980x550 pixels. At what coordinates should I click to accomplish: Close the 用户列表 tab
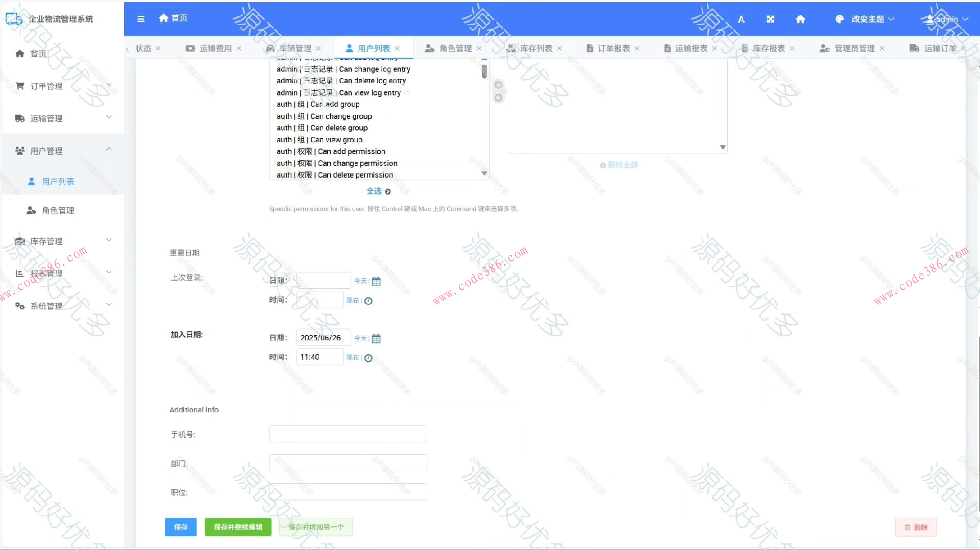point(397,48)
